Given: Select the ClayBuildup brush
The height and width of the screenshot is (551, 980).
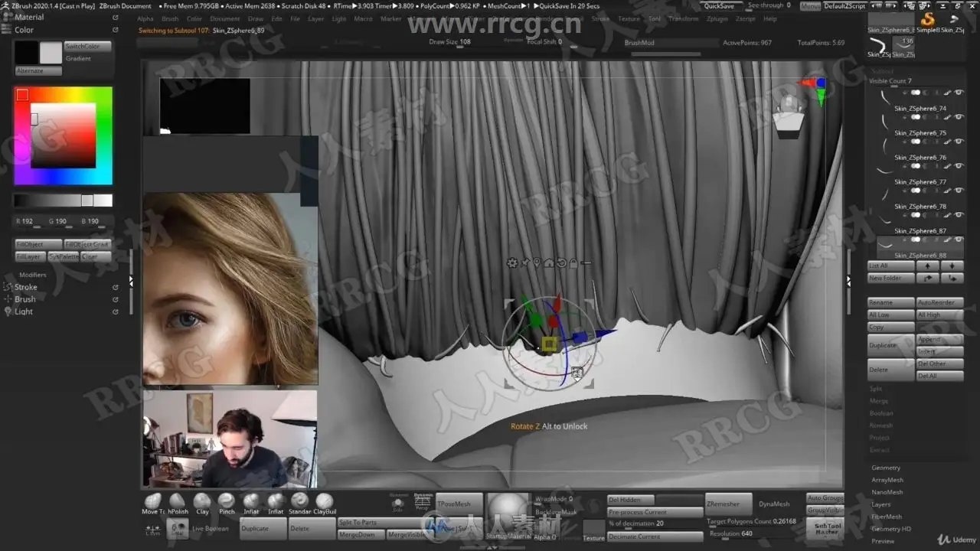Looking at the screenshot, I should [325, 502].
